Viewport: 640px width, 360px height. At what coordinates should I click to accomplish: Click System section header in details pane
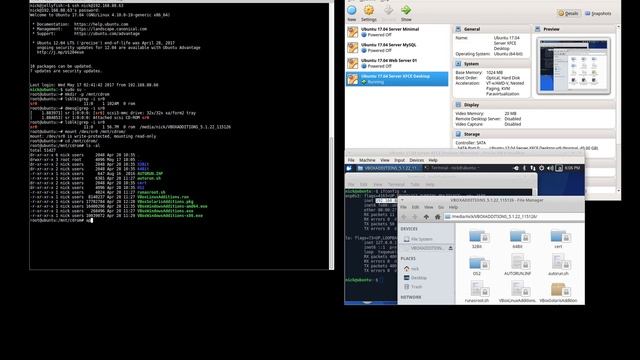[x=491, y=64]
